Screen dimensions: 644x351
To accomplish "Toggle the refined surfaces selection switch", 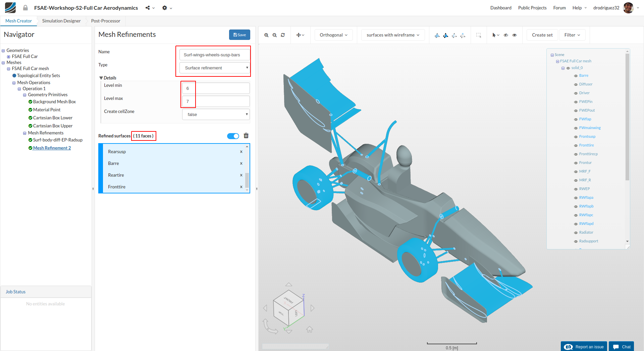I will point(233,136).
